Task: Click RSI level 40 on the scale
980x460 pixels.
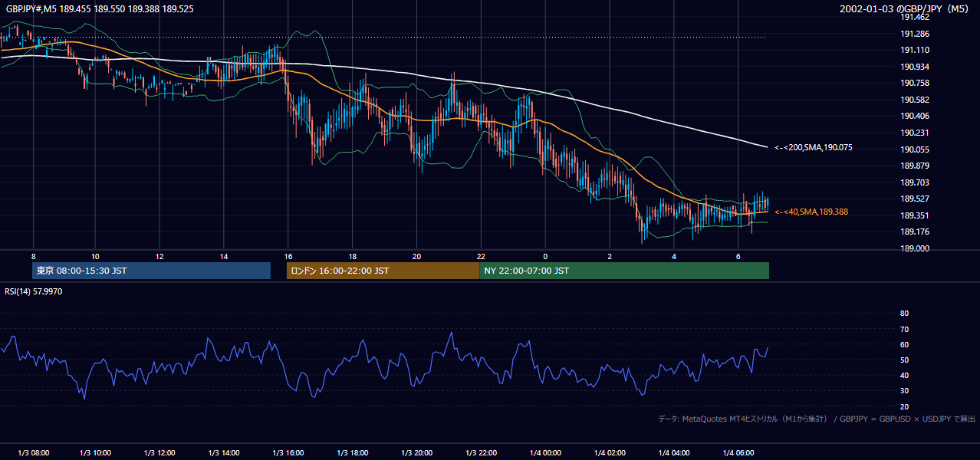Action: (x=905, y=376)
